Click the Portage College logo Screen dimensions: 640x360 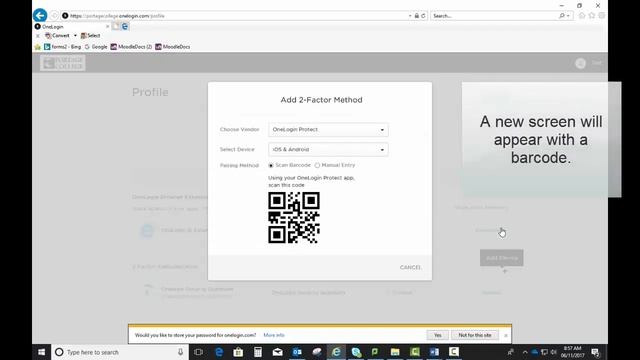(x=63, y=63)
